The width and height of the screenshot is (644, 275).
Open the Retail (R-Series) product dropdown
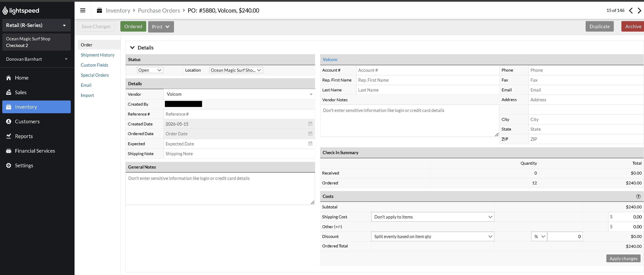click(x=37, y=25)
